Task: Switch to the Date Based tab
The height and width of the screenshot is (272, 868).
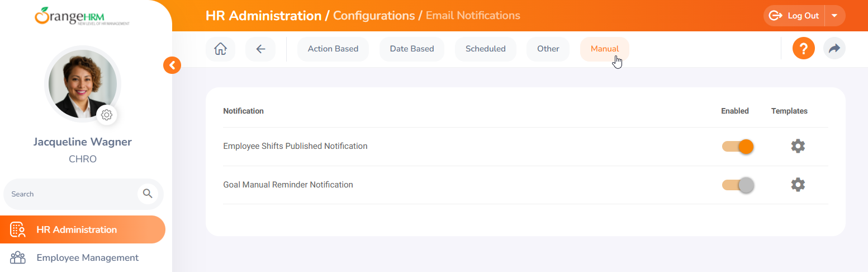Action: (412, 49)
